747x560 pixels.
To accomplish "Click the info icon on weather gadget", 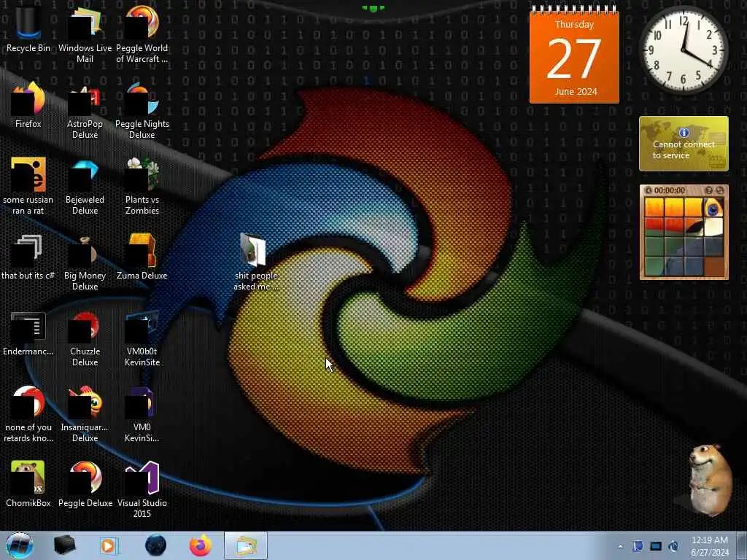I will 684,133.
